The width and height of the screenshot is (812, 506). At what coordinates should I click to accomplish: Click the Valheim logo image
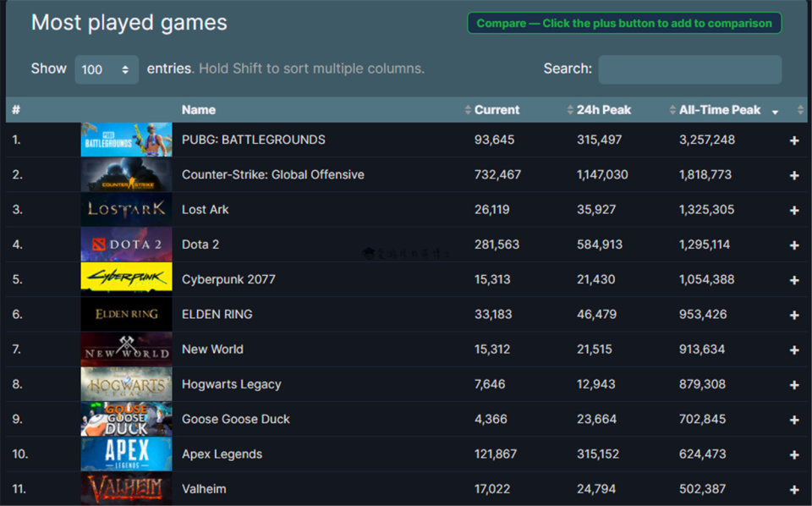tap(126, 488)
